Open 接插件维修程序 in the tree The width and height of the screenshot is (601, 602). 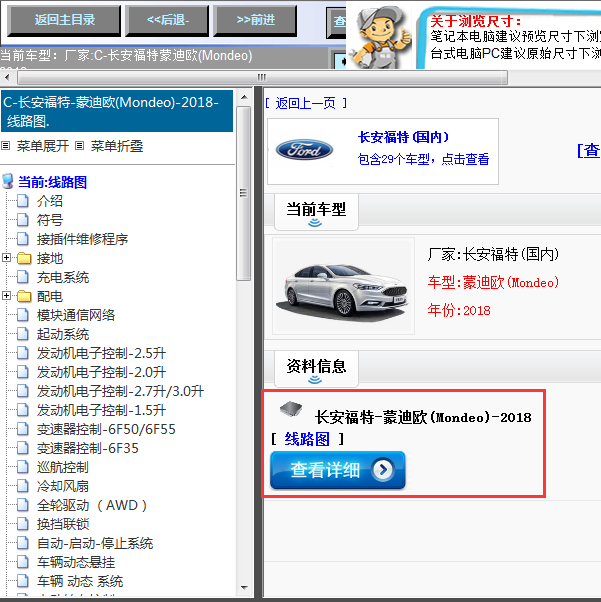82,239
